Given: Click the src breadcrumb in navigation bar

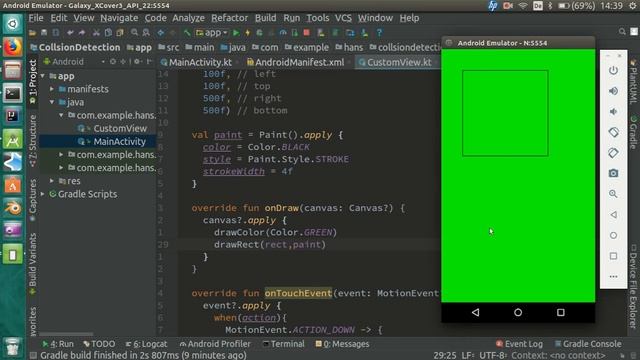Looking at the screenshot, I should [x=169, y=47].
